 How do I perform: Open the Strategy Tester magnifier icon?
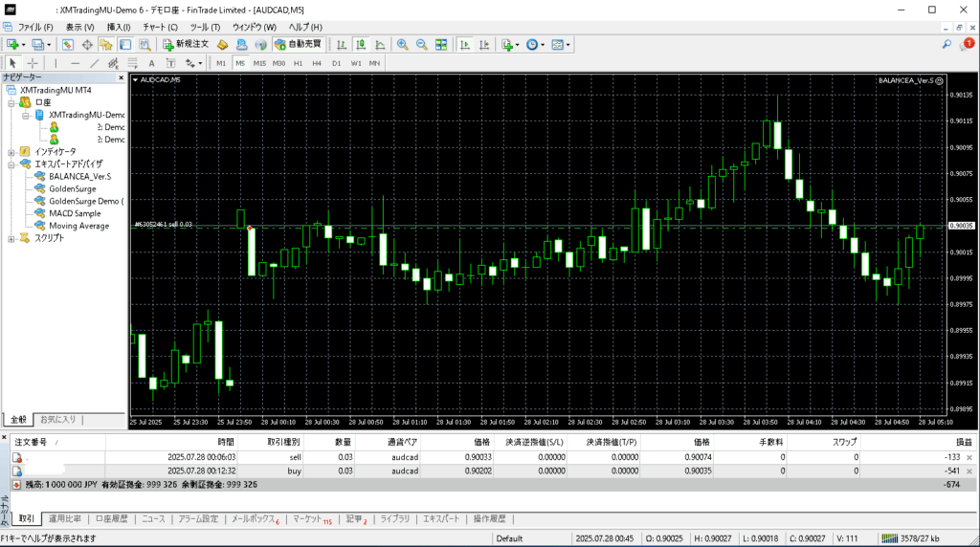(145, 44)
